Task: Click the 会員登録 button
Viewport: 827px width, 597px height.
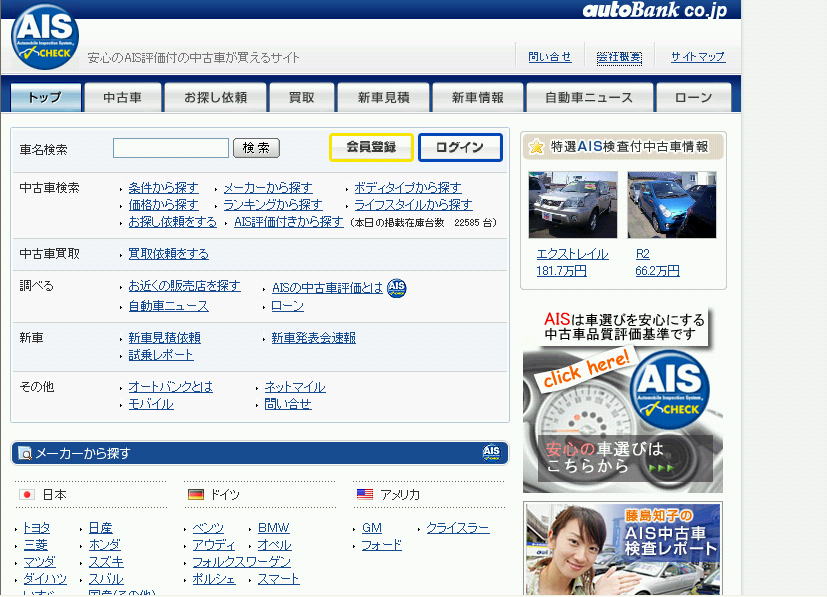Action: click(371, 147)
